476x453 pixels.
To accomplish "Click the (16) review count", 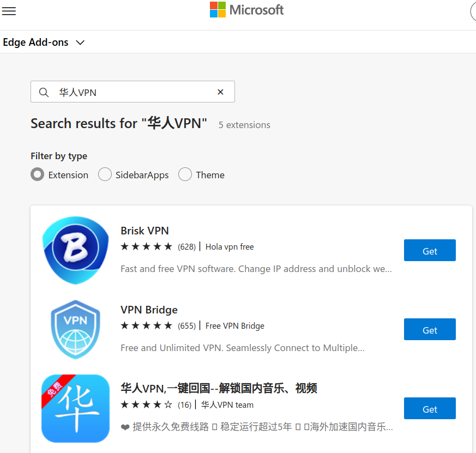I will [185, 405].
